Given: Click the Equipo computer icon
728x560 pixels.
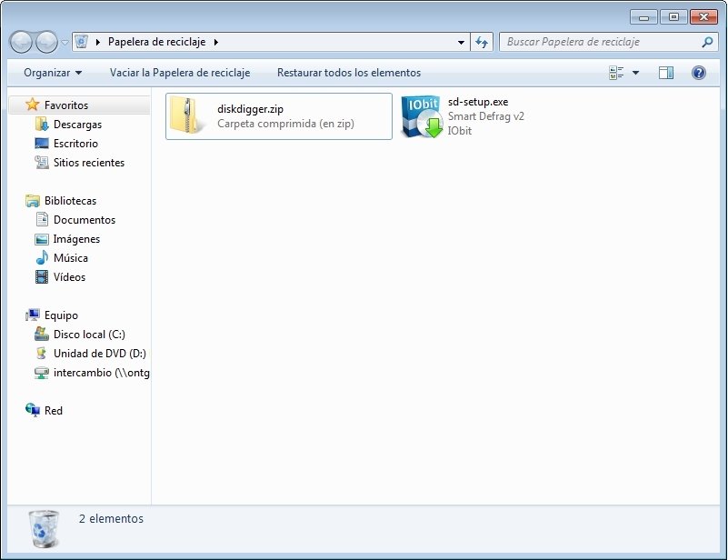Looking at the screenshot, I should pos(33,315).
